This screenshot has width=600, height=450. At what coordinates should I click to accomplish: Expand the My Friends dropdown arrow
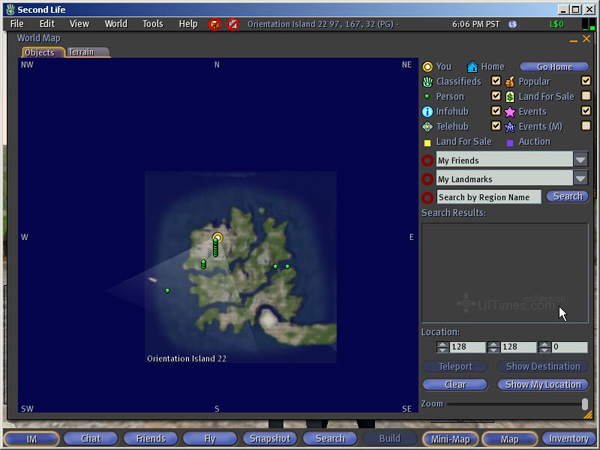tap(580, 159)
